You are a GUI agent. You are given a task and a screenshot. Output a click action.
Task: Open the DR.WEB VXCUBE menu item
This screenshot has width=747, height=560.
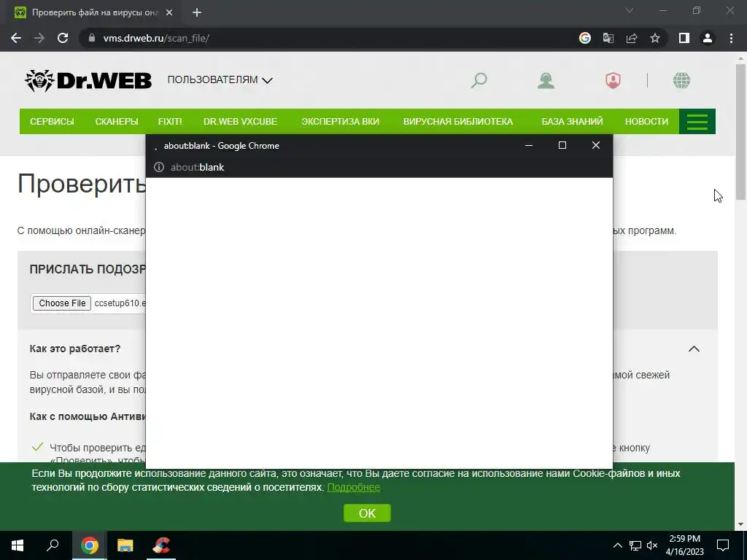(240, 122)
